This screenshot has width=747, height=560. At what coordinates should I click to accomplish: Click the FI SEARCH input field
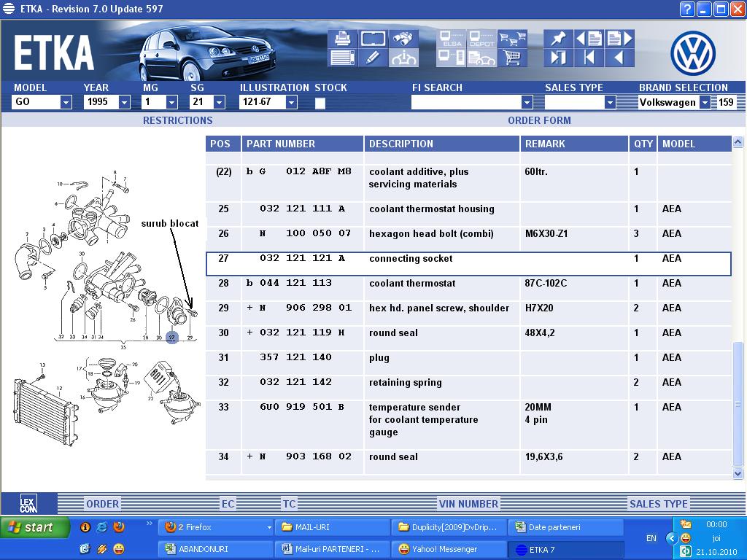point(466,102)
